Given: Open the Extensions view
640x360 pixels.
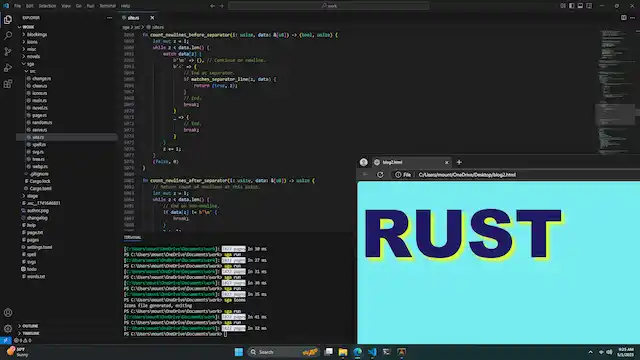Looking at the screenshot, I should 8,84.
